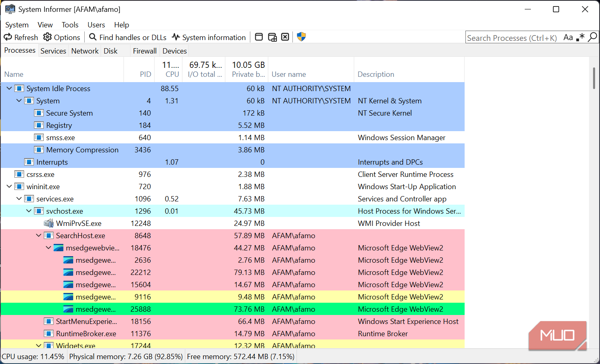Open Find handles or DLLs

pos(128,37)
